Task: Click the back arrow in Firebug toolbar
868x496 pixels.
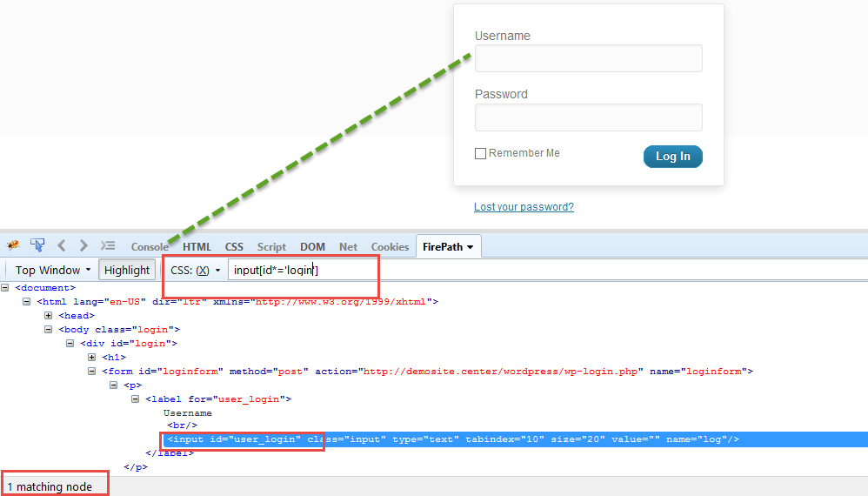Action: coord(62,246)
